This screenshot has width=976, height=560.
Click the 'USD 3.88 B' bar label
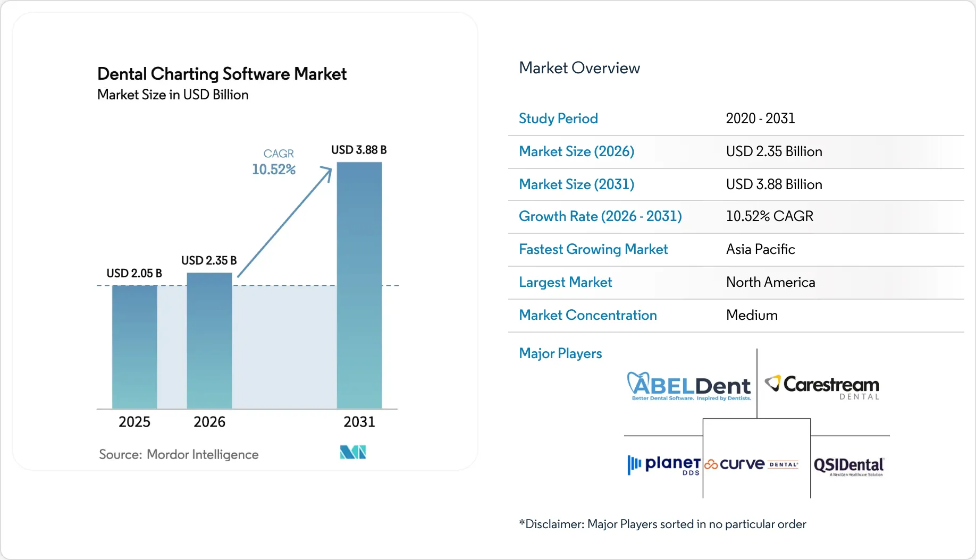coord(359,150)
